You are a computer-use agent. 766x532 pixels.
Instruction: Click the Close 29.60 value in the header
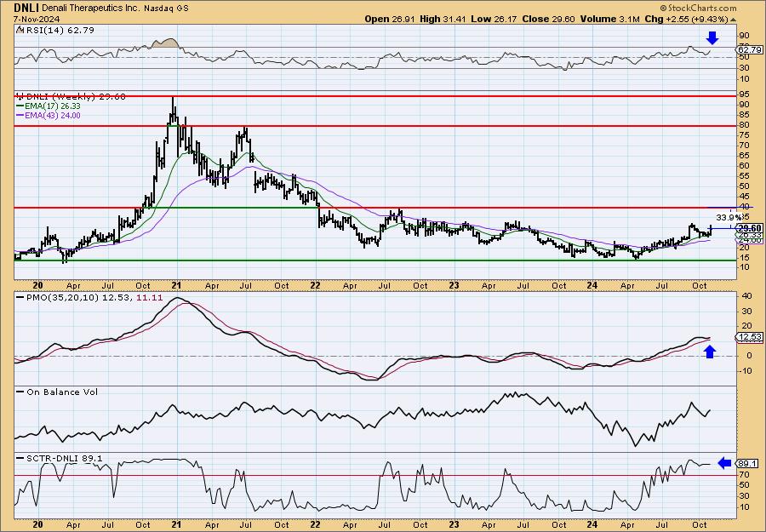549,19
